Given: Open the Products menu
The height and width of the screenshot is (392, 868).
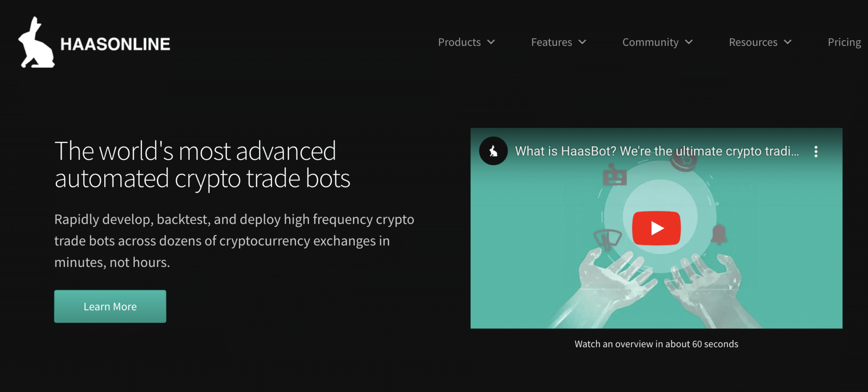Looking at the screenshot, I should (459, 42).
